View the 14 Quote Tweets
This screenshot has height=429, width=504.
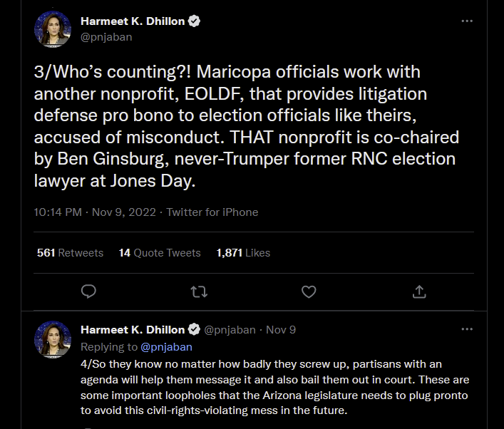click(x=160, y=253)
